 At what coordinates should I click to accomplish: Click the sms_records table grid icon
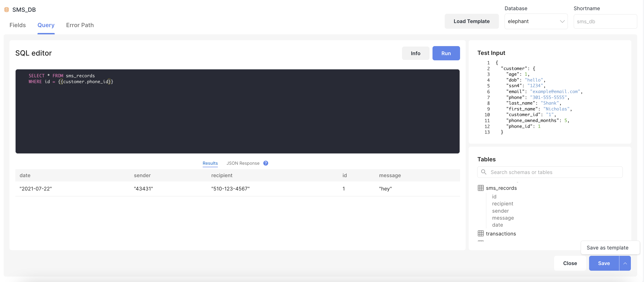coord(480,188)
